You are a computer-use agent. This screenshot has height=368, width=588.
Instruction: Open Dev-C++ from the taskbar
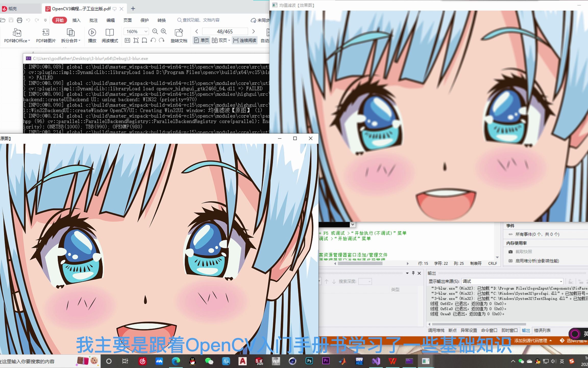(359, 361)
